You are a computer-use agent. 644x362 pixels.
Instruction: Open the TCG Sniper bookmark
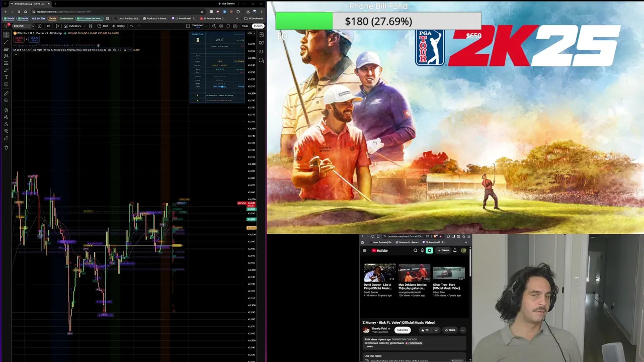[x=89, y=19]
